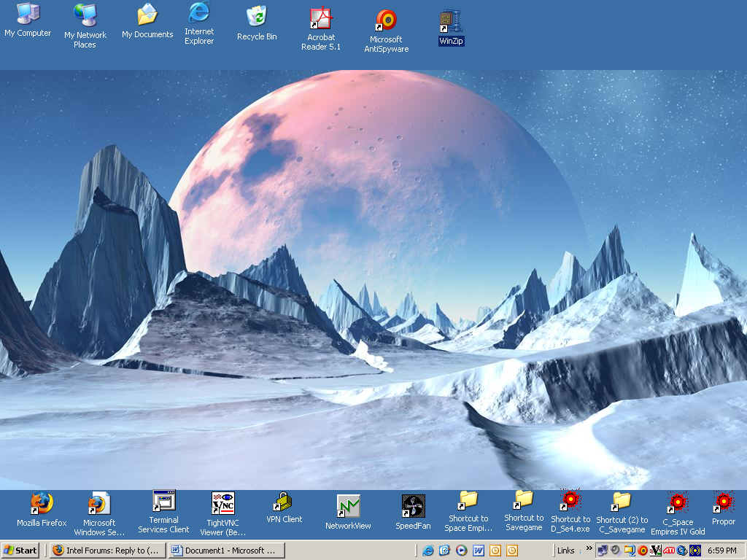
Task: Click the VPN Client padlock icon
Action: [x=282, y=502]
